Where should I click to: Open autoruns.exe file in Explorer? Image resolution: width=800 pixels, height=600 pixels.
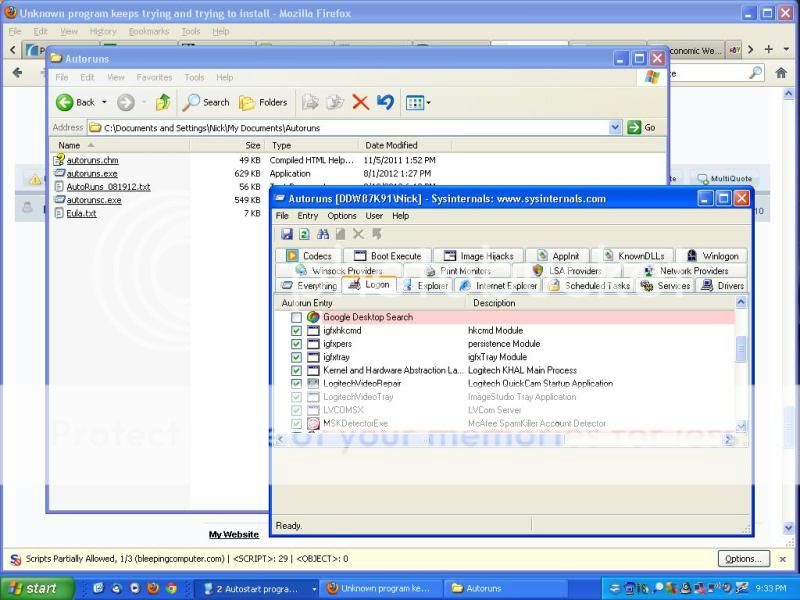[x=92, y=173]
